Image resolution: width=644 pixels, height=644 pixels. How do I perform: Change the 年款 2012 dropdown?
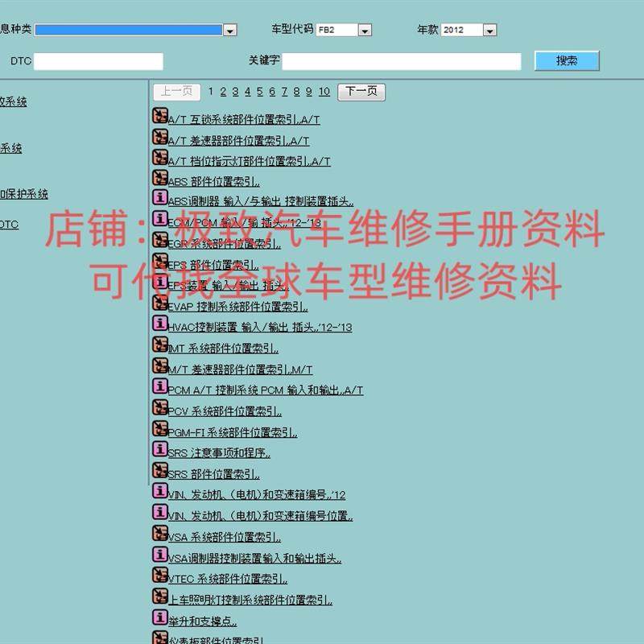489,29
